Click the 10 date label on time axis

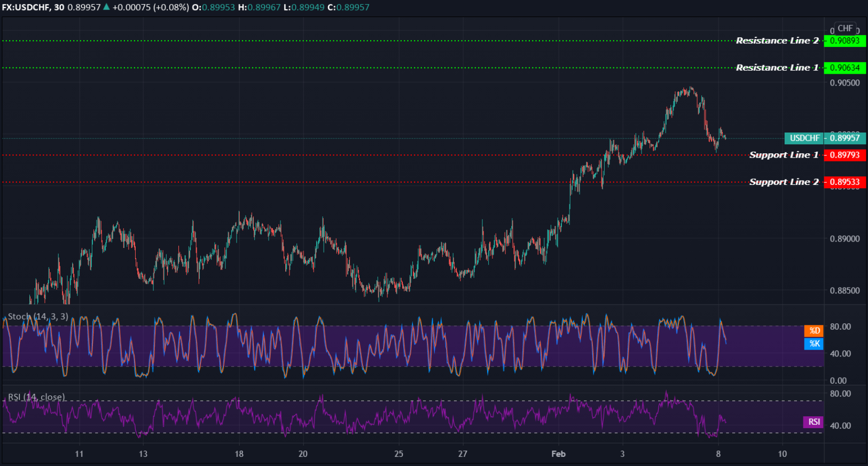tap(782, 454)
